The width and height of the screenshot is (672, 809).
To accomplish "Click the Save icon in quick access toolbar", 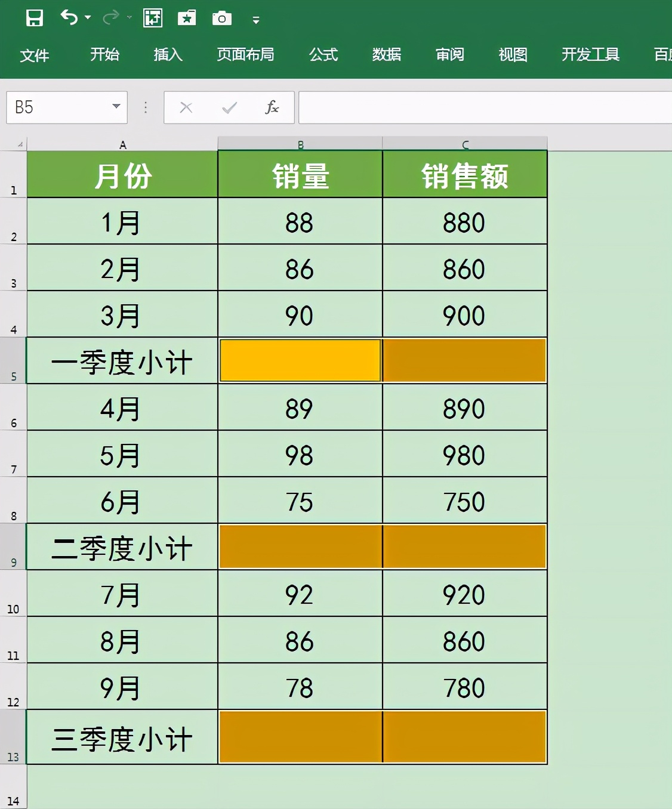I will [35, 18].
